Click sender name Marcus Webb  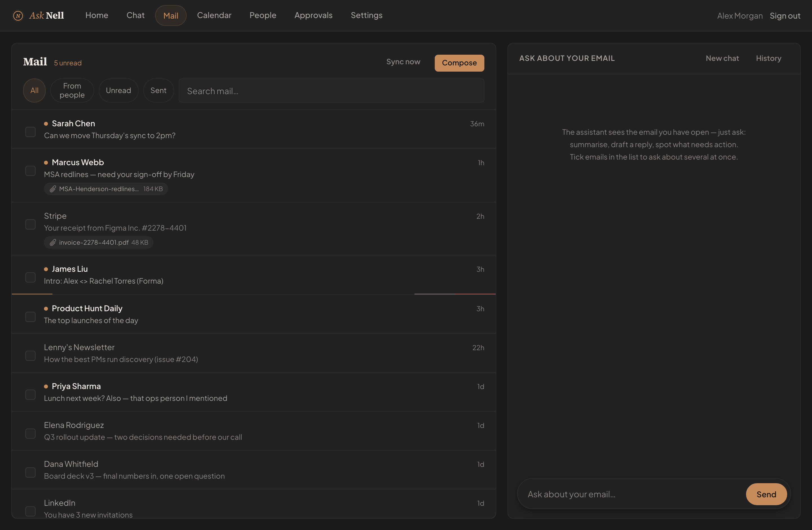tap(78, 162)
